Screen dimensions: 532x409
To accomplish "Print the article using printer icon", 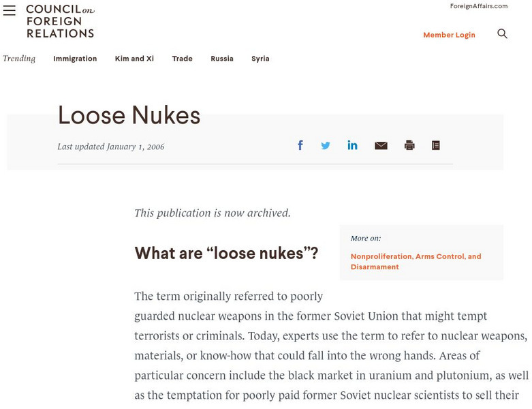I will (x=409, y=145).
